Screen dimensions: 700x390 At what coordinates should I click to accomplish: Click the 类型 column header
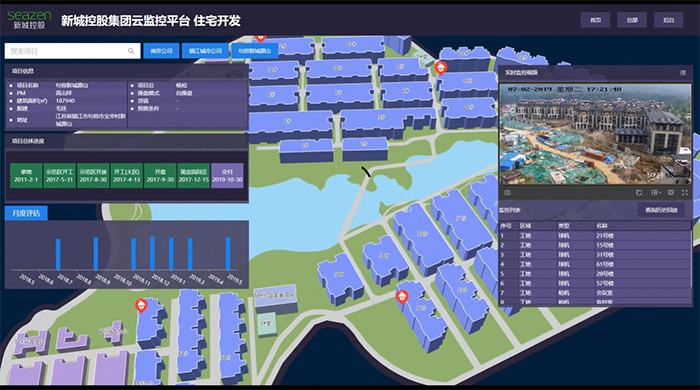[x=563, y=226]
